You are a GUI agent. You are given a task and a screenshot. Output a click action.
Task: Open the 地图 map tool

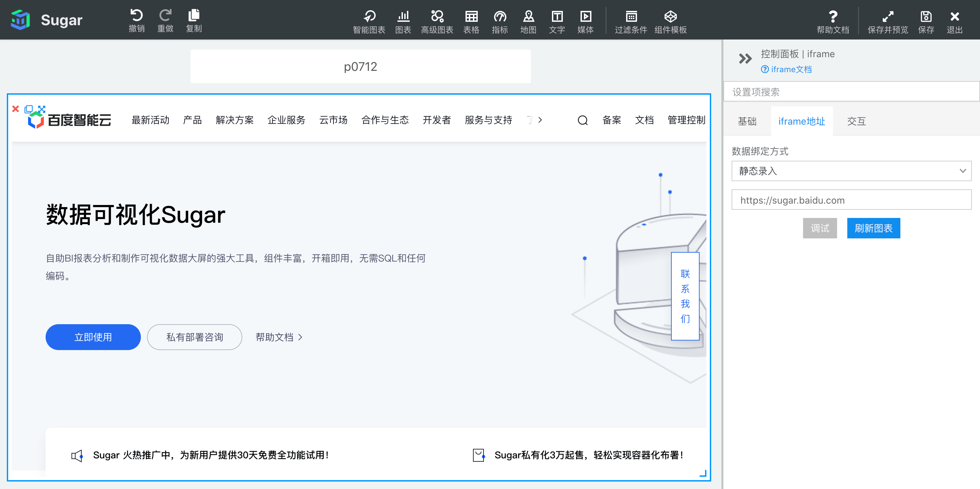click(x=528, y=21)
